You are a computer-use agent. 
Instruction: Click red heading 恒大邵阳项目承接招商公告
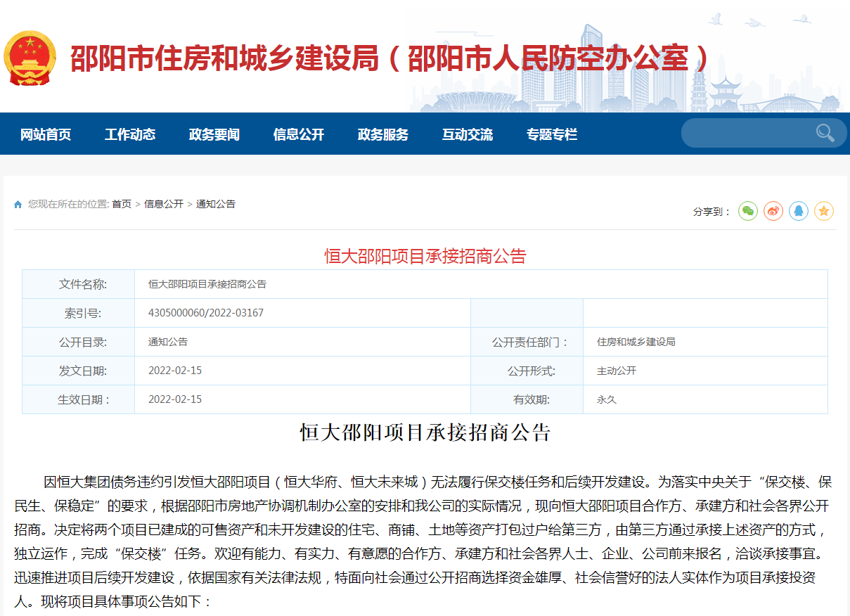coord(425,256)
